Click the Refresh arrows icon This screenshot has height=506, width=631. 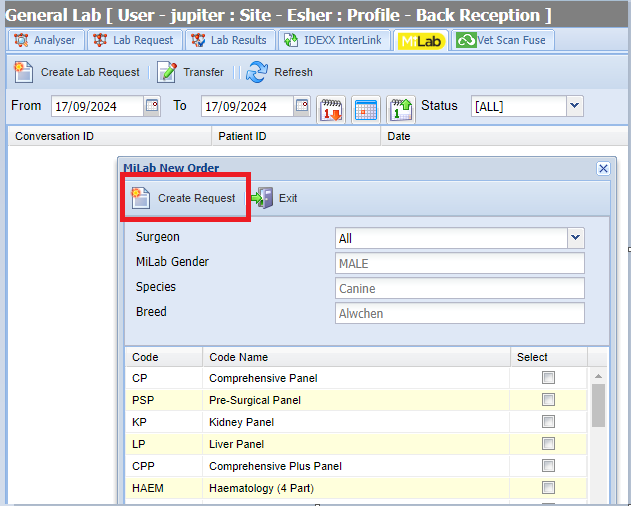[257, 72]
